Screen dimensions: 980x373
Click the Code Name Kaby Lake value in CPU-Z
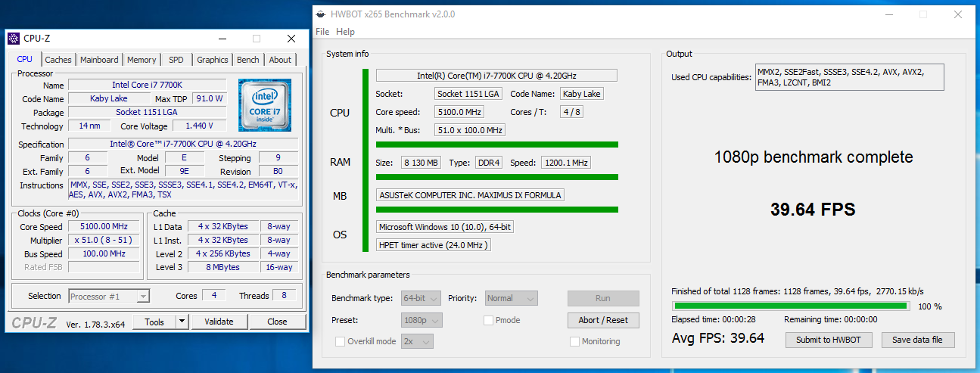point(110,99)
